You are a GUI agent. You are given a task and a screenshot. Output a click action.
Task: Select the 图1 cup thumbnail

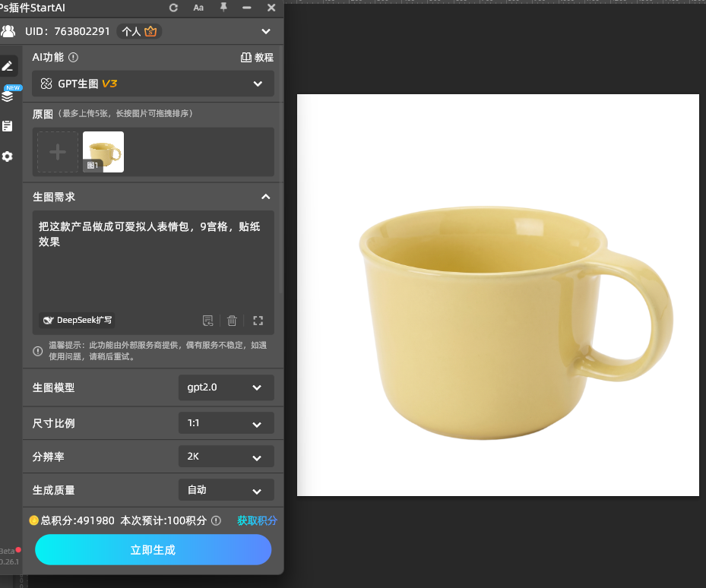pyautogui.click(x=103, y=152)
